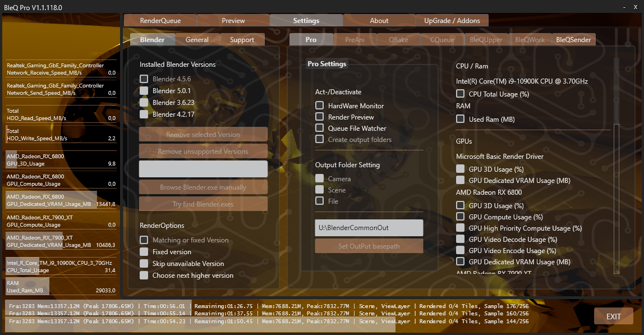This screenshot has width=644, height=335.
Task: Open the RenderQueue tab
Action: pyautogui.click(x=160, y=21)
